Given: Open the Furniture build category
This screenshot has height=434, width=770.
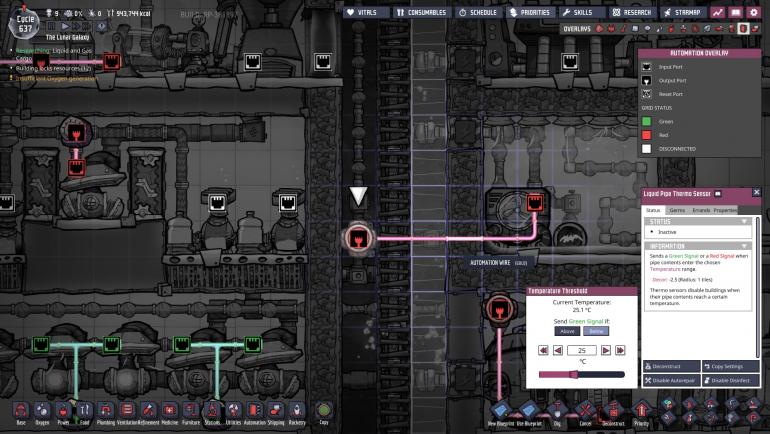Looking at the screenshot, I should 191,412.
